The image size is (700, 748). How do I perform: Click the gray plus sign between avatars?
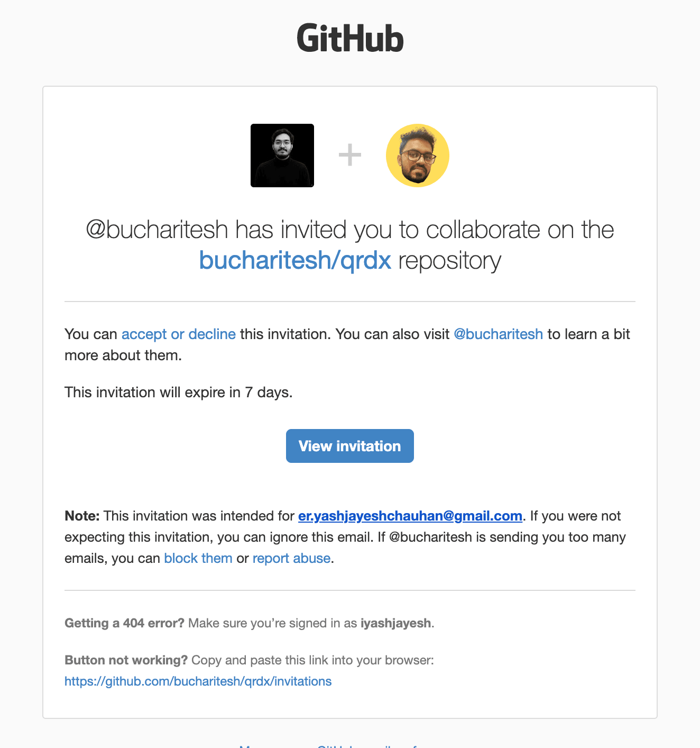pyautogui.click(x=350, y=156)
